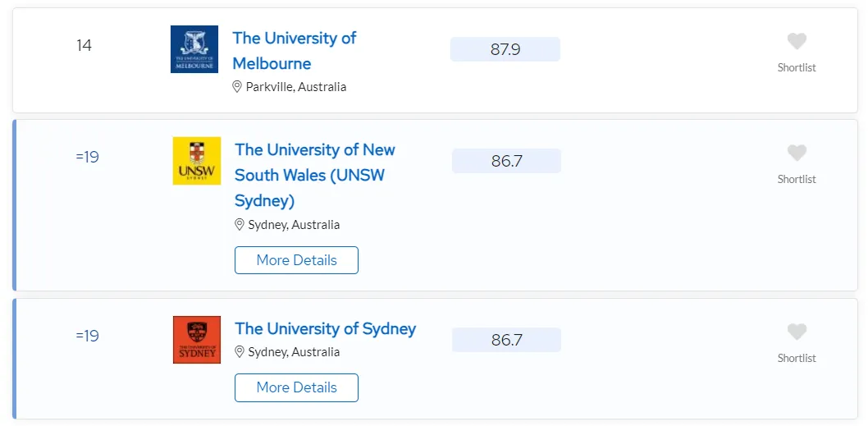Click the 87.9 score badge
The image size is (868, 426).
point(505,49)
